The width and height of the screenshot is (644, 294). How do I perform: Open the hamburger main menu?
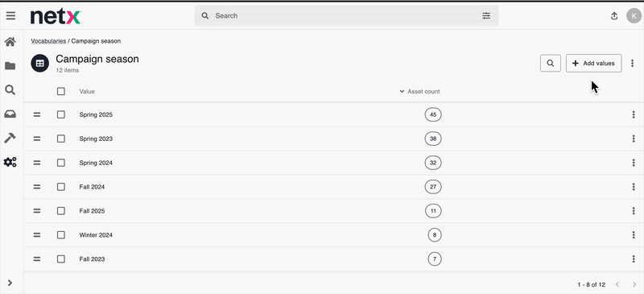point(10,15)
